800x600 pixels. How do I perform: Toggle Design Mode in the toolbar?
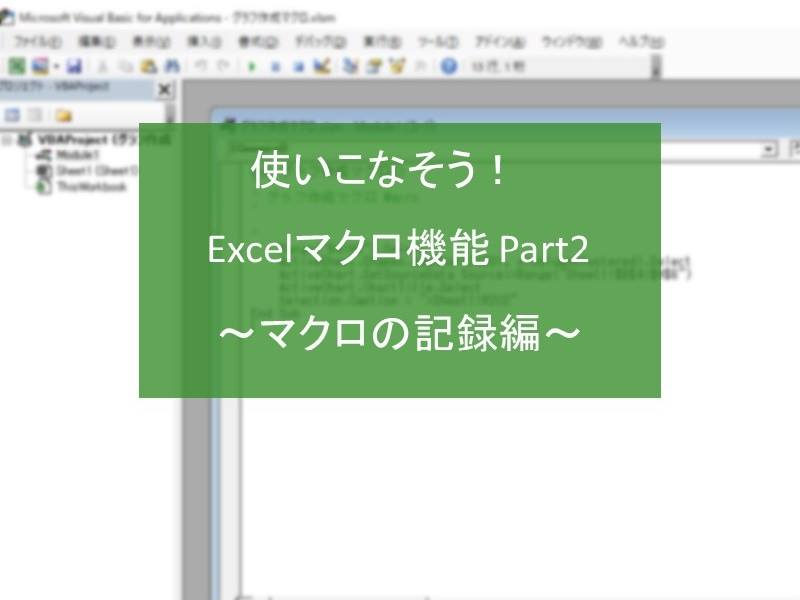[321, 66]
